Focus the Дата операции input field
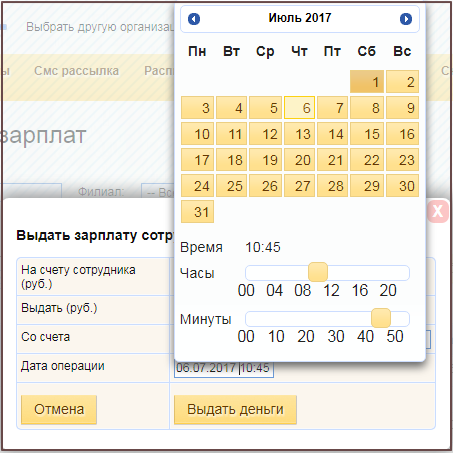The height and width of the screenshot is (453, 453). 224,368
